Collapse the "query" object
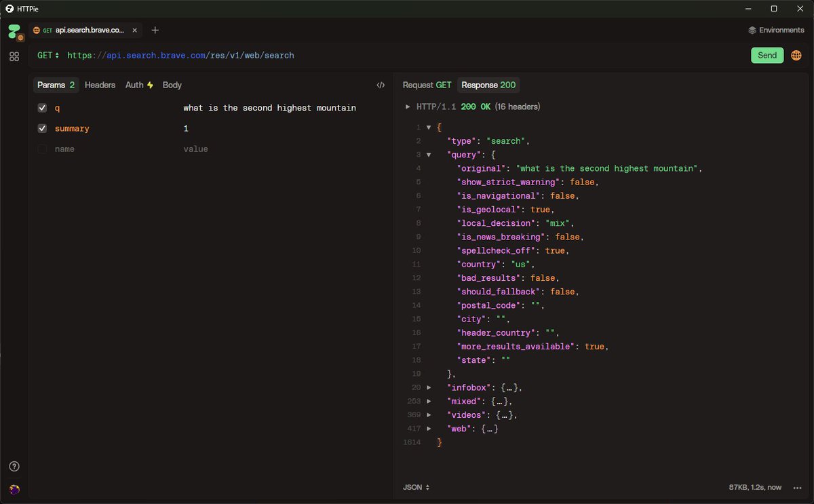 pyautogui.click(x=429, y=155)
